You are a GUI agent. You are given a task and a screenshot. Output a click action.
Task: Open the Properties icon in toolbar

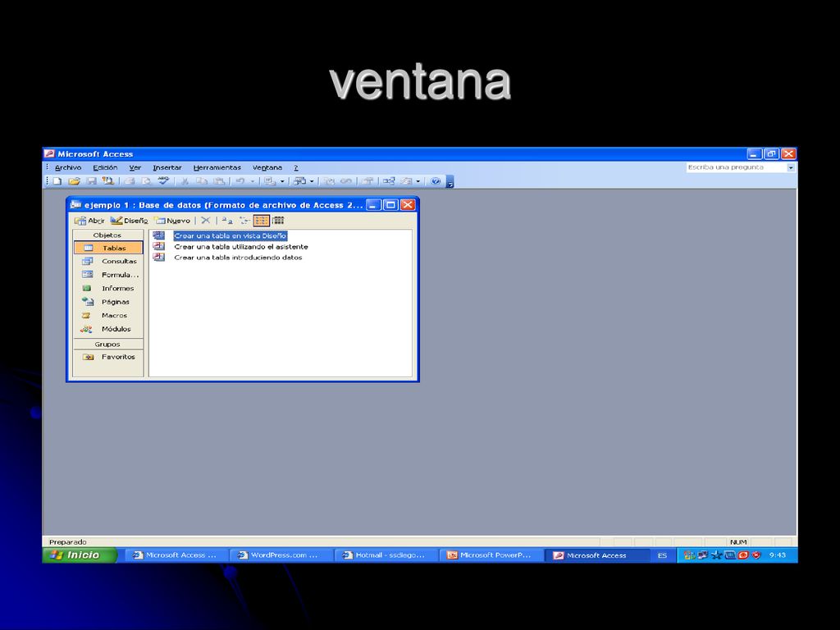click(x=367, y=181)
